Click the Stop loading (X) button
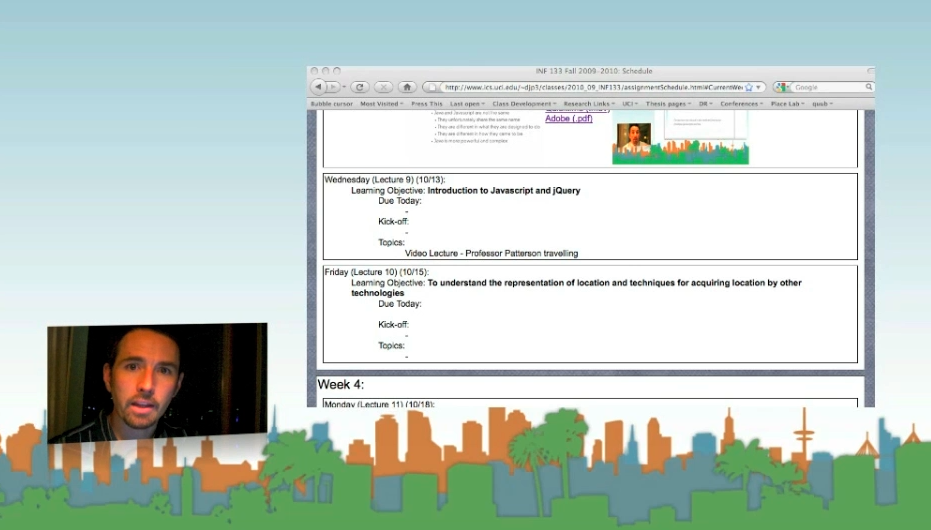 click(x=383, y=87)
